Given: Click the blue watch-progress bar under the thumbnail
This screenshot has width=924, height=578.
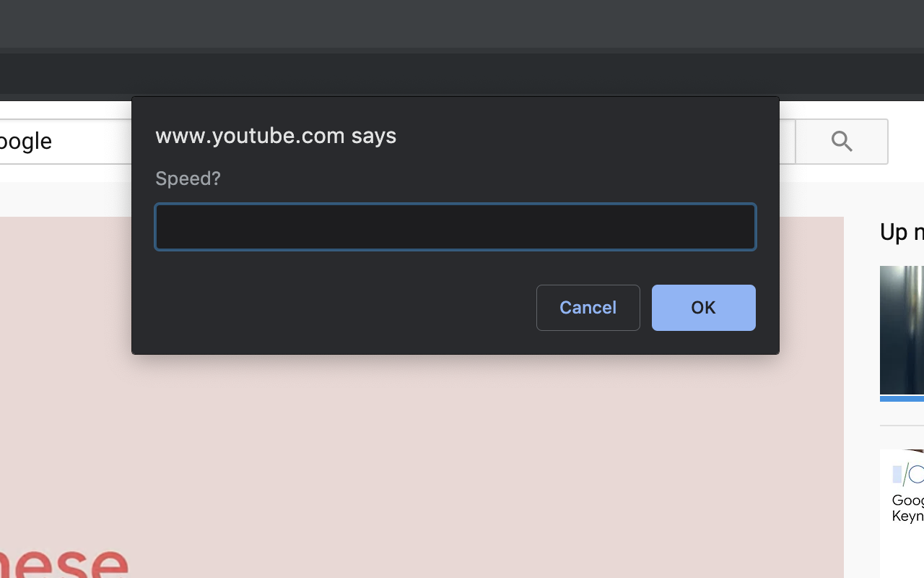Looking at the screenshot, I should pyautogui.click(x=902, y=398).
